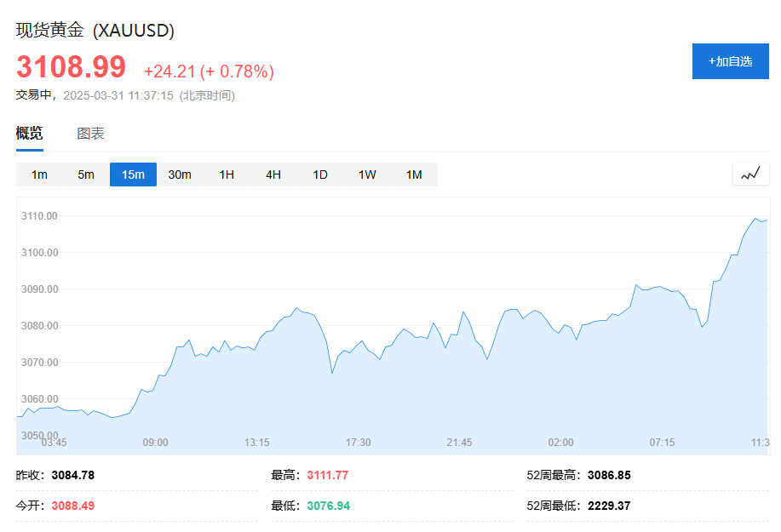Click the 最高 value 3111.77
Image resolution: width=781 pixels, height=532 pixels.
click(328, 475)
